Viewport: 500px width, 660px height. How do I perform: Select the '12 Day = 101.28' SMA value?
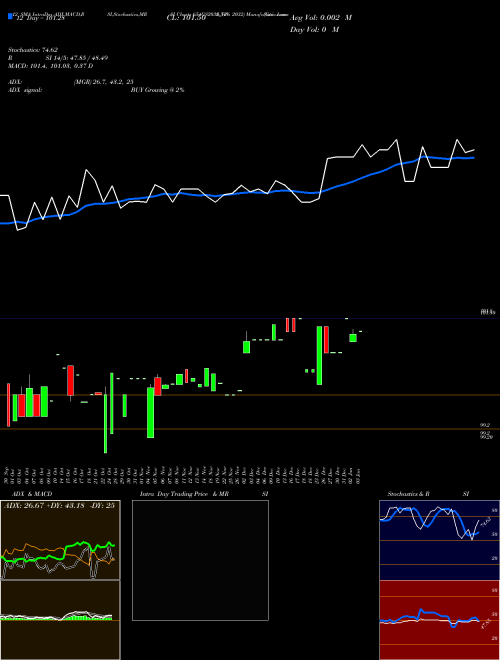[x=40, y=18]
